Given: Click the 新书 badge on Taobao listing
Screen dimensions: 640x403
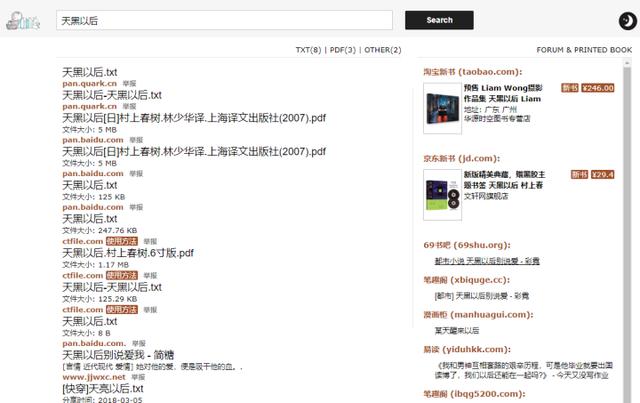Looking at the screenshot, I should click(x=570, y=88).
